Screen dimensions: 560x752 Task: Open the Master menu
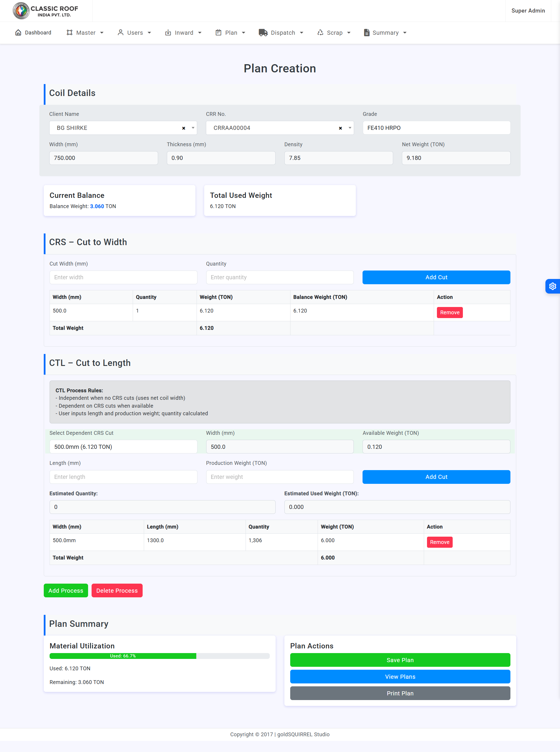tap(85, 33)
